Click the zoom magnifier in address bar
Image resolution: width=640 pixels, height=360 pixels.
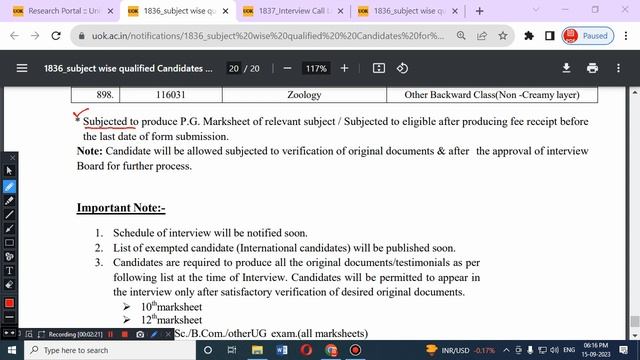(461, 36)
